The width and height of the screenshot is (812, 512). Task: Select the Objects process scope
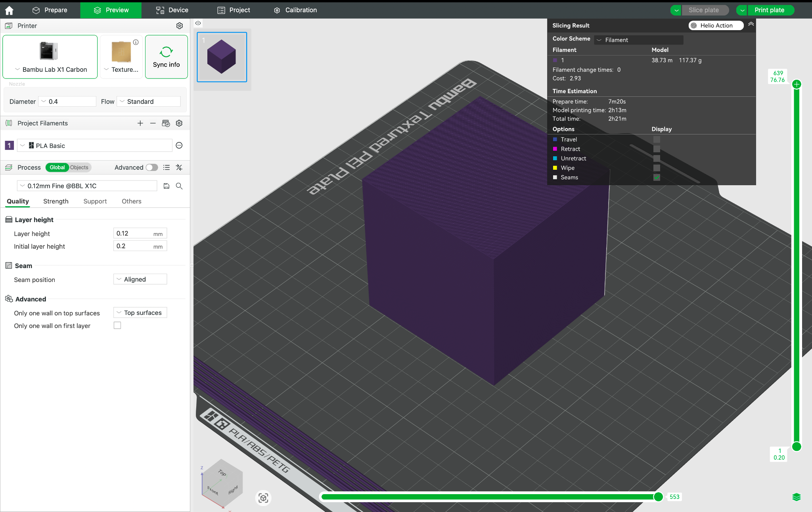point(79,167)
